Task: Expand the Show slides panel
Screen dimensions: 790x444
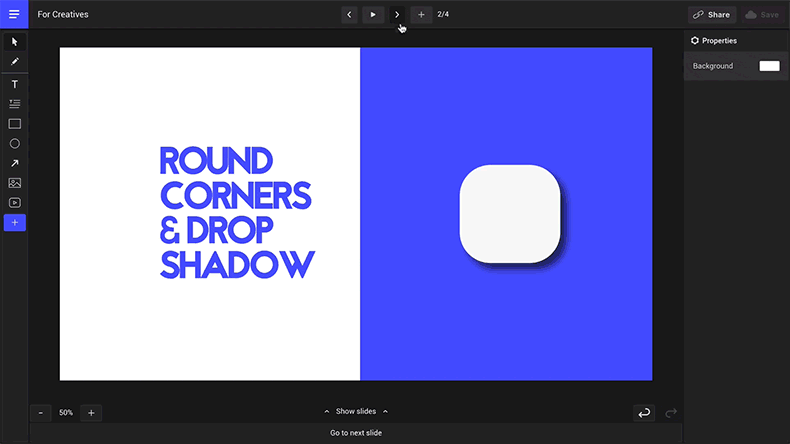Action: point(356,412)
